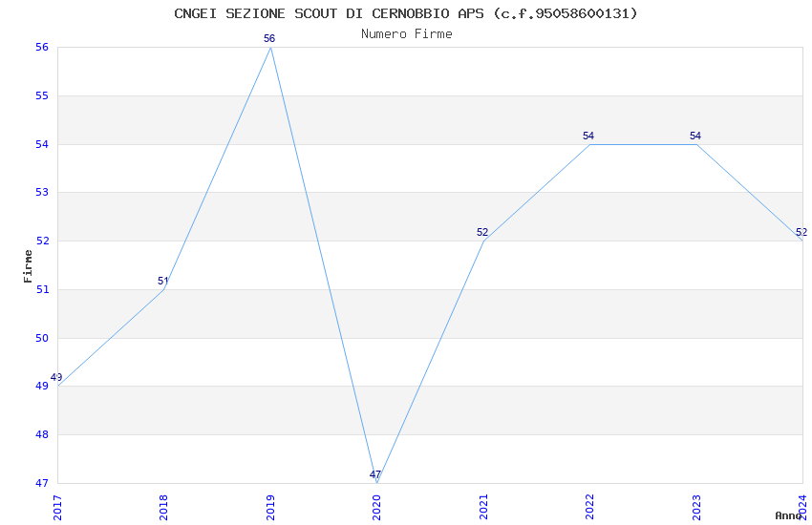Click the 55 tick on the y-axis
Screen dimensions: 812x525
click(42, 95)
